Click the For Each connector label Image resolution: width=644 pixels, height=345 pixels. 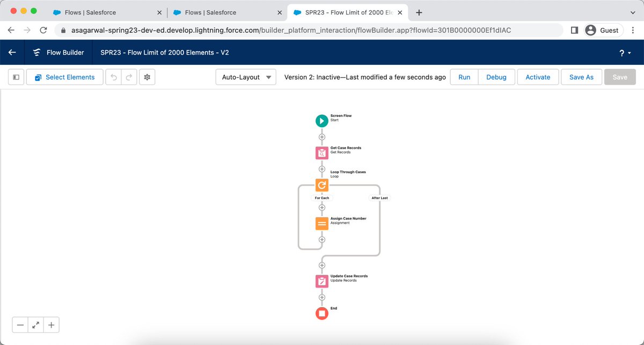[x=322, y=198]
